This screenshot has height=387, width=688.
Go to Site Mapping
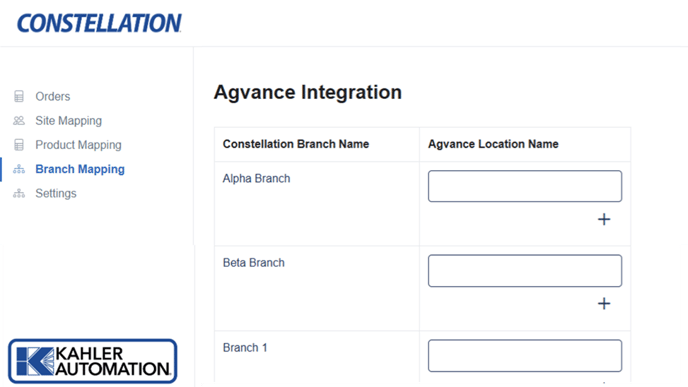(x=68, y=121)
